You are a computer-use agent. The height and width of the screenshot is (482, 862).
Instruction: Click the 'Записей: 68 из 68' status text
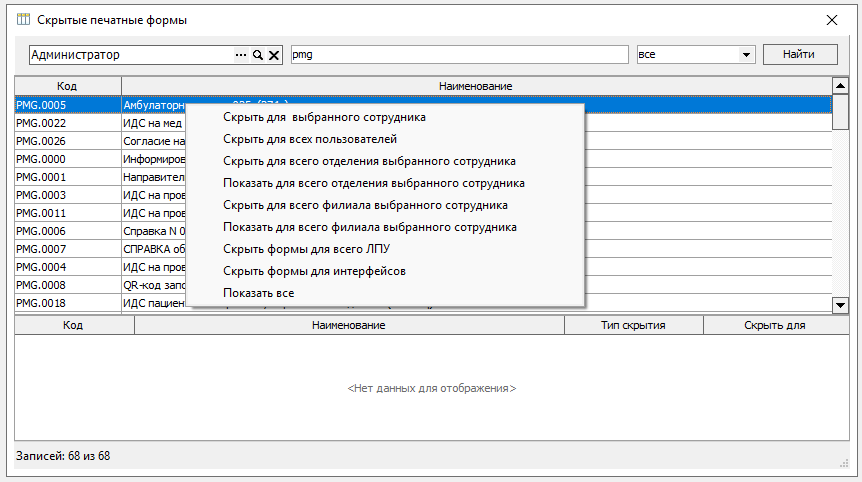tap(63, 456)
